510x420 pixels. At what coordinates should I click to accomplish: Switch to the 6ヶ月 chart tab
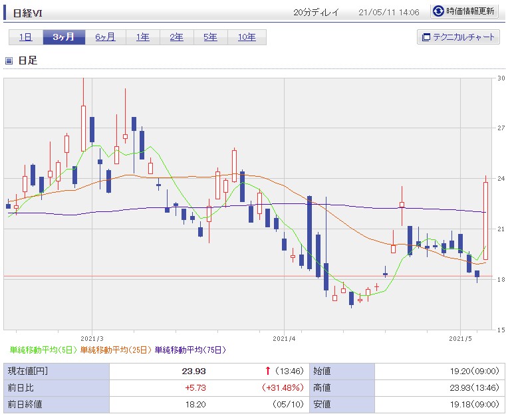(105, 37)
